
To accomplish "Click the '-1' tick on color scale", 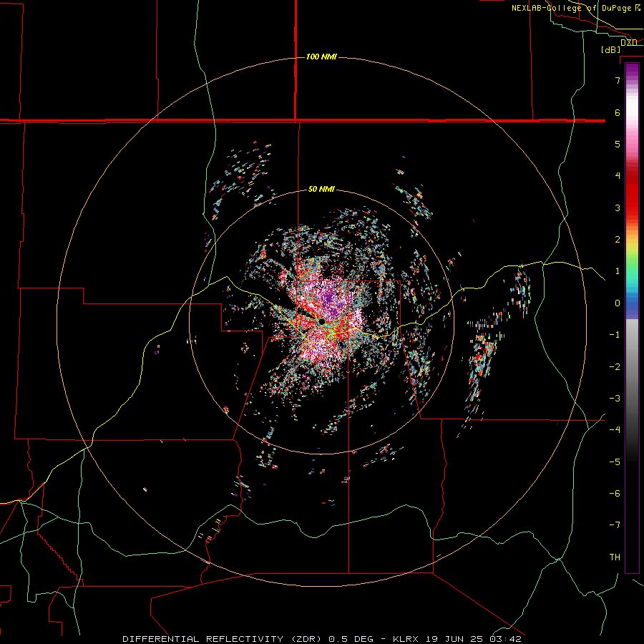I will [615, 334].
